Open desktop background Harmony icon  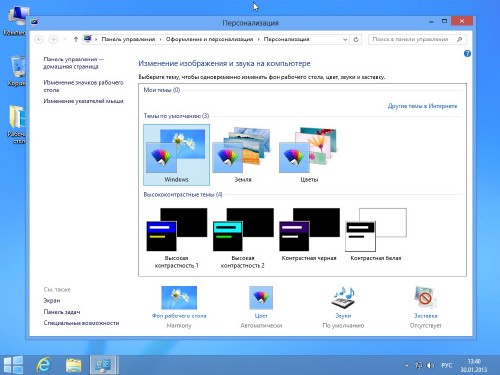point(179,298)
